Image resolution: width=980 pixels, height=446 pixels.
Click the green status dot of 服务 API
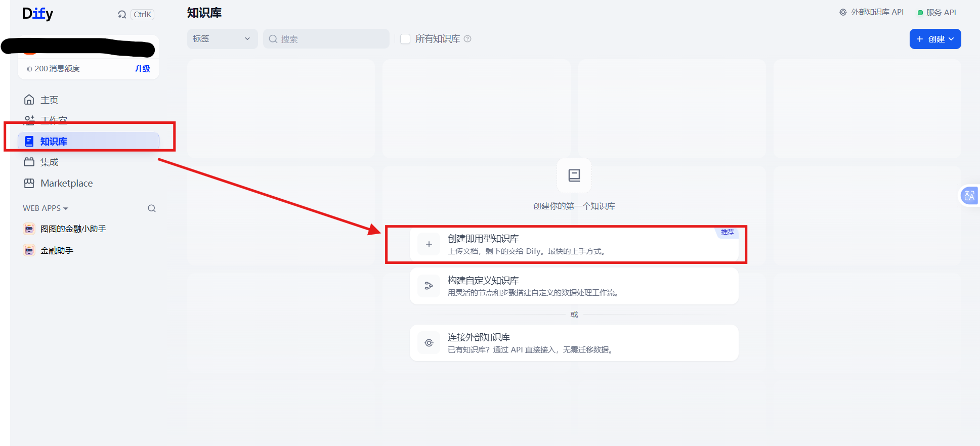tap(920, 13)
